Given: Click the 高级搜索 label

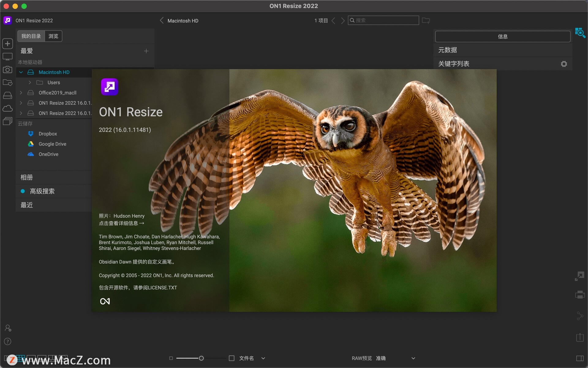Looking at the screenshot, I should point(42,191).
